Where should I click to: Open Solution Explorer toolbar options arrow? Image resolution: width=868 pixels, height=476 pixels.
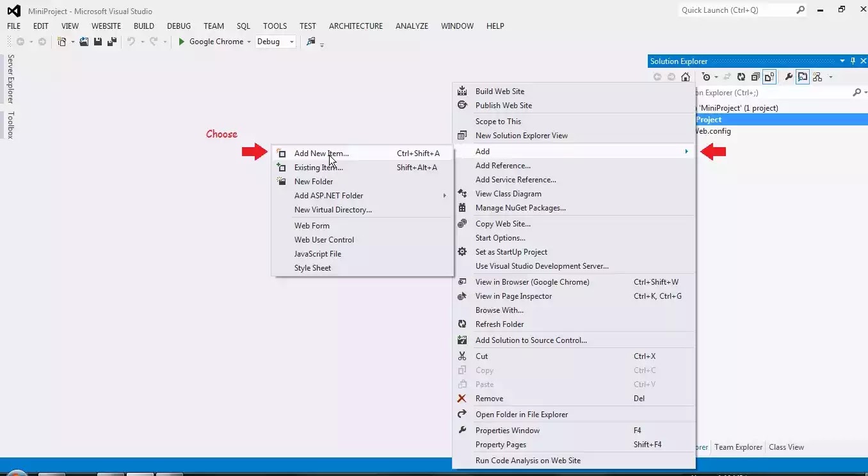tap(831, 77)
